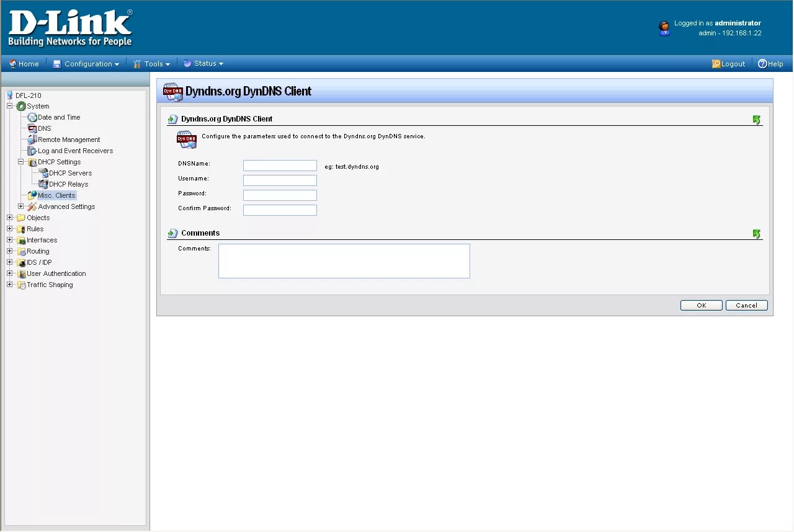Focus the DNSName input field

280,166
